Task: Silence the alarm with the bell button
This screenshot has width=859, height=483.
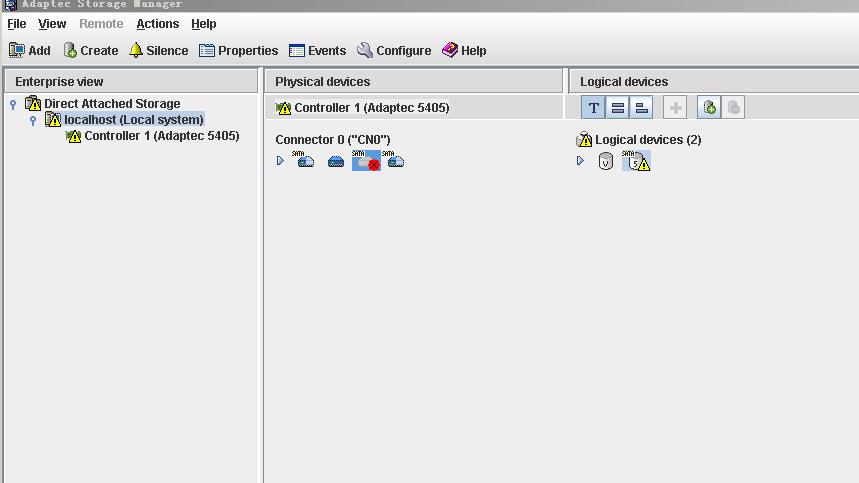Action: click(x=158, y=50)
